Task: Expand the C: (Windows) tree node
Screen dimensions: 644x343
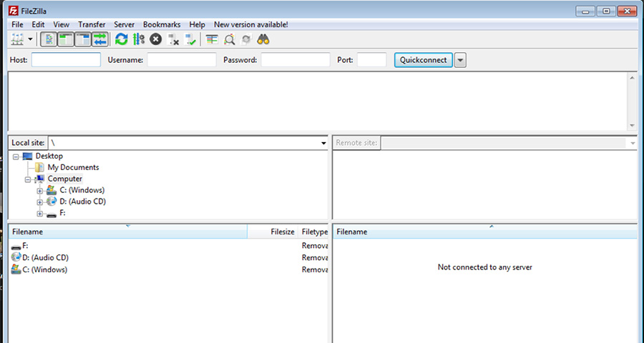Action: 40,191
